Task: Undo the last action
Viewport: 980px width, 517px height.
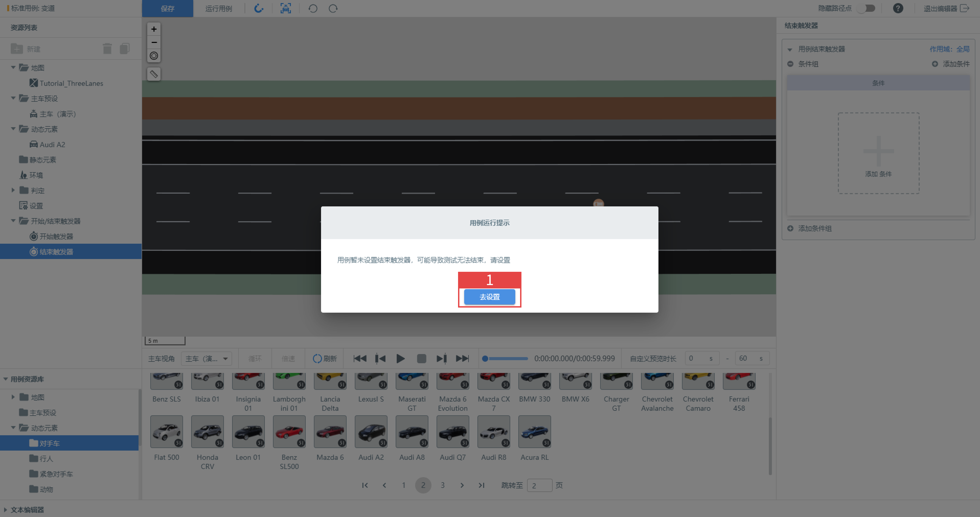Action: (x=313, y=8)
